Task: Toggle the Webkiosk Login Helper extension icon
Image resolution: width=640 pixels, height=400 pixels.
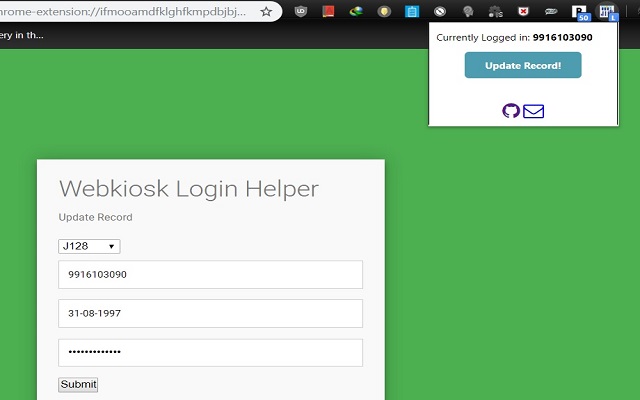Action: pyautogui.click(x=607, y=11)
